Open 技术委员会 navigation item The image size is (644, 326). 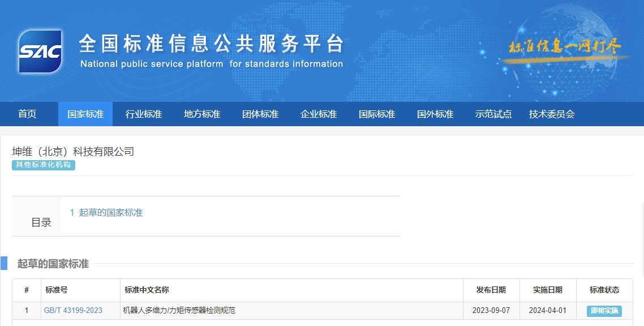[552, 114]
